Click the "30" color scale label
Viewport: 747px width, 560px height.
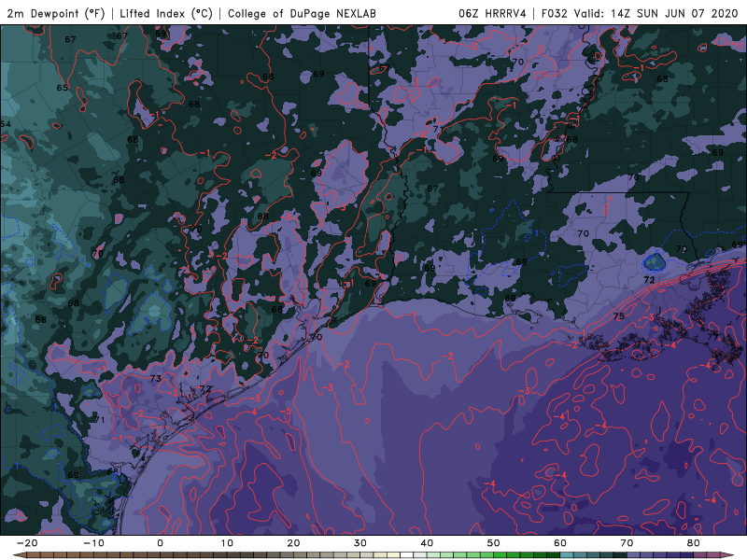coord(360,543)
